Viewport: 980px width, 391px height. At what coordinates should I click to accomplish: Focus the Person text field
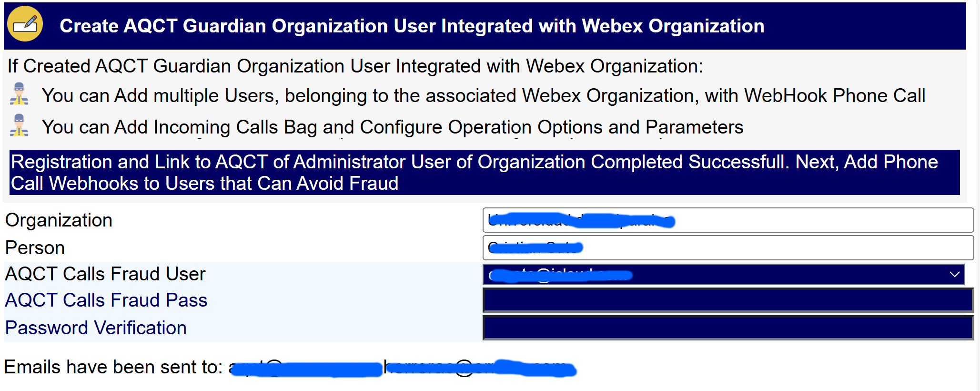click(728, 248)
